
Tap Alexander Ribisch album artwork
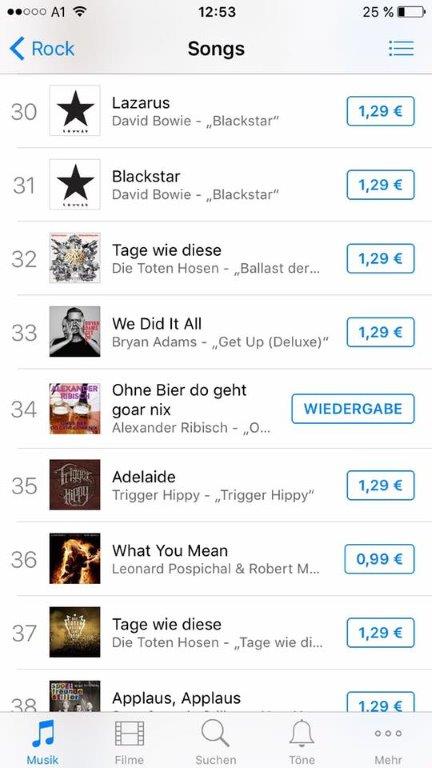point(75,408)
